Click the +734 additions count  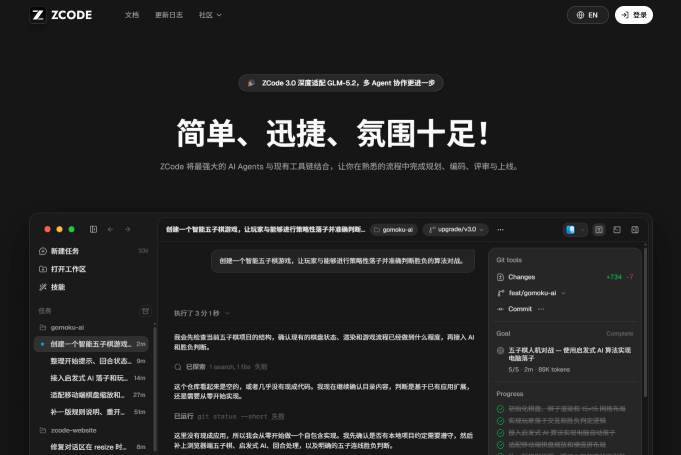pyautogui.click(x=614, y=277)
